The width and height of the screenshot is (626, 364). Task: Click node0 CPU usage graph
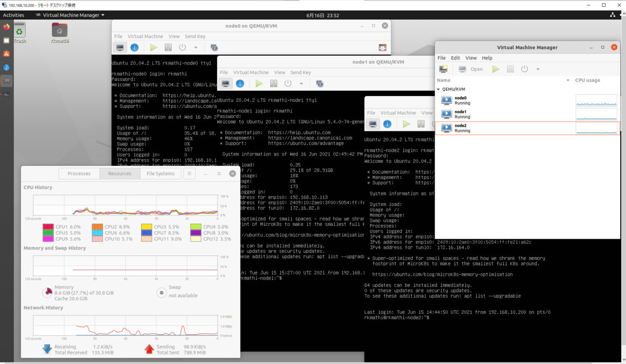click(596, 101)
